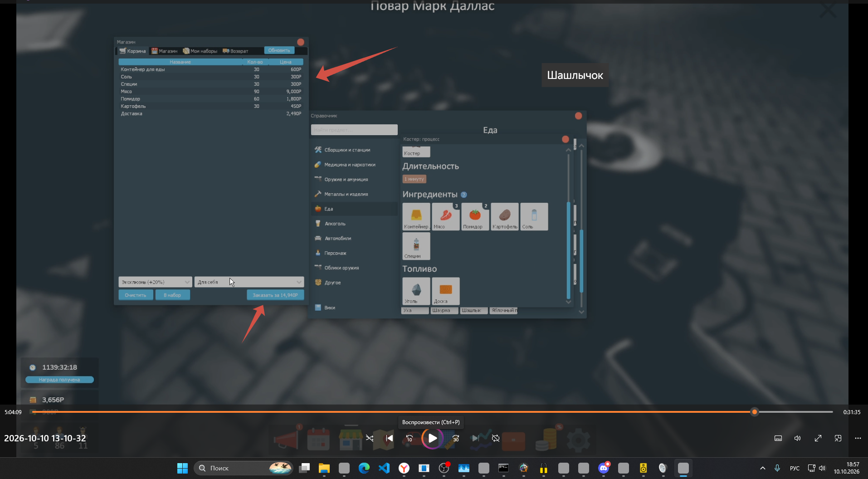Viewport: 868px width, 479px height.
Task: Click the Обновить button in Магазин
Action: (x=279, y=50)
